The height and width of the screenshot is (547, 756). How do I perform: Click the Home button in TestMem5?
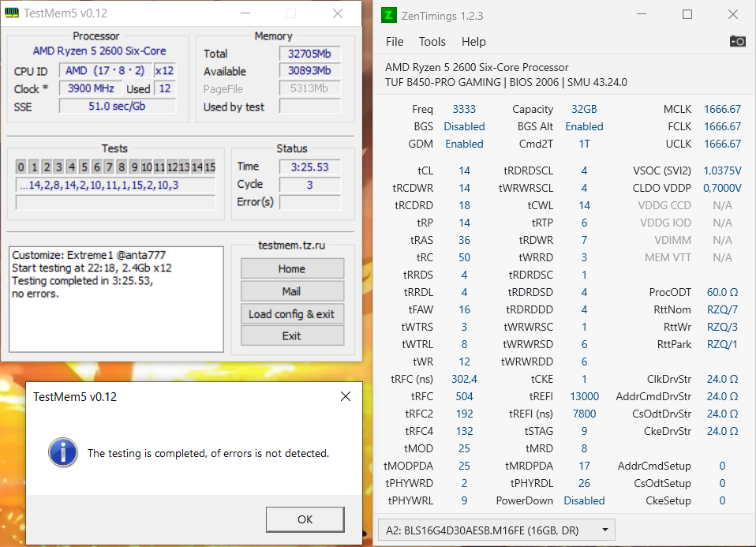tap(292, 268)
